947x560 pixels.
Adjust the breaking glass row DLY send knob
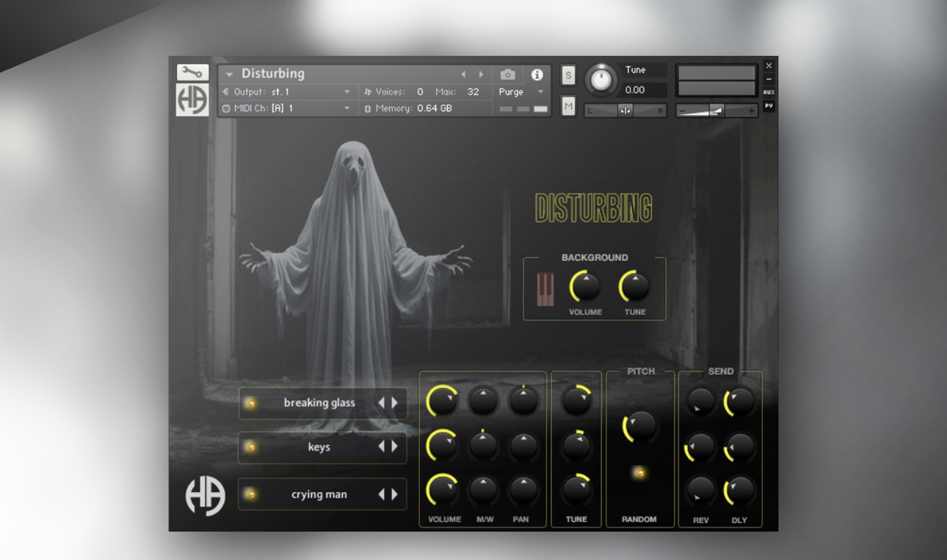[x=739, y=402]
